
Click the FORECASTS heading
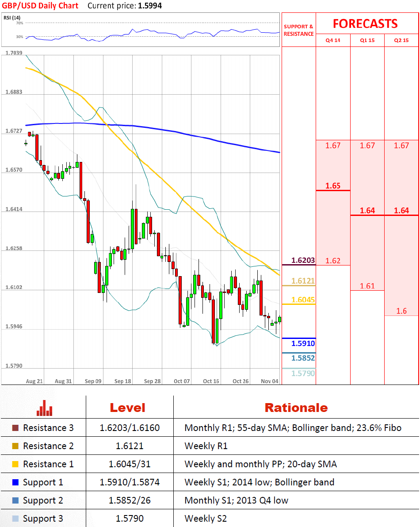click(365, 23)
